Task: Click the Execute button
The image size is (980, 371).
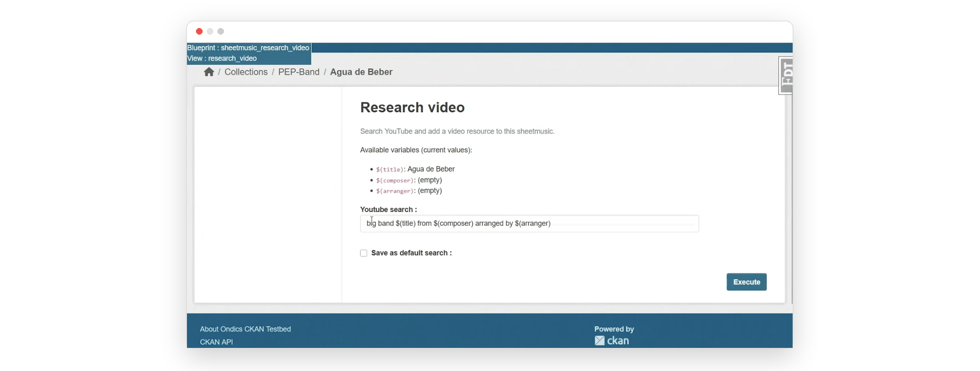Action: click(747, 282)
